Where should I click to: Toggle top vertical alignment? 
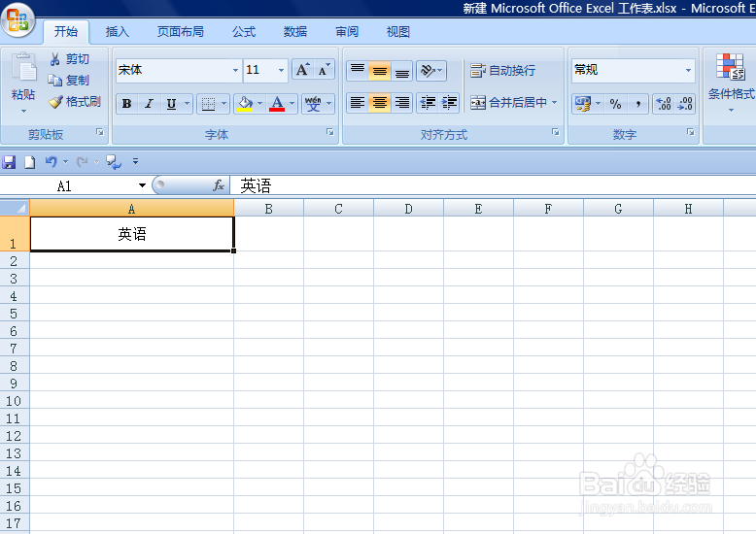[358, 71]
